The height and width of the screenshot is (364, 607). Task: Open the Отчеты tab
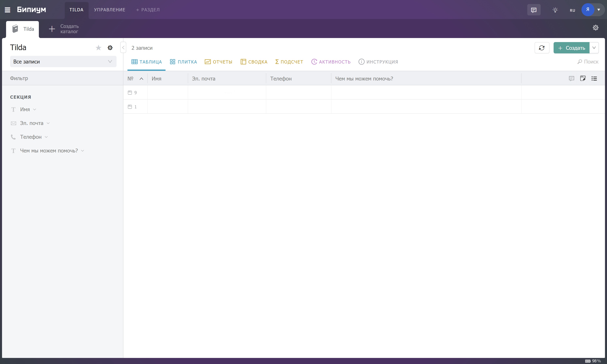coord(218,62)
